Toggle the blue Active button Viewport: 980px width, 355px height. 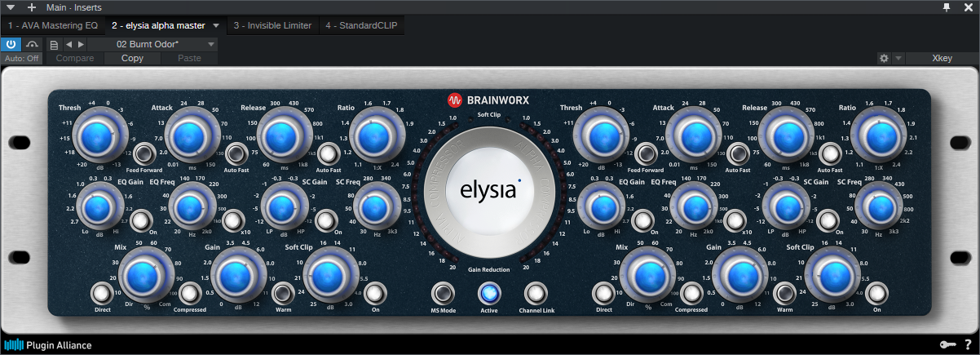(x=488, y=293)
